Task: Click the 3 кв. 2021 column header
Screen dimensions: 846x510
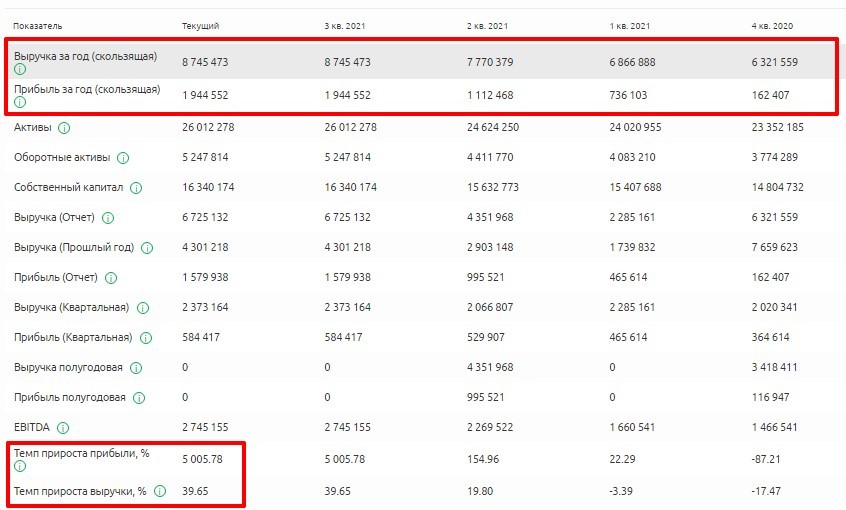Action: point(345,25)
